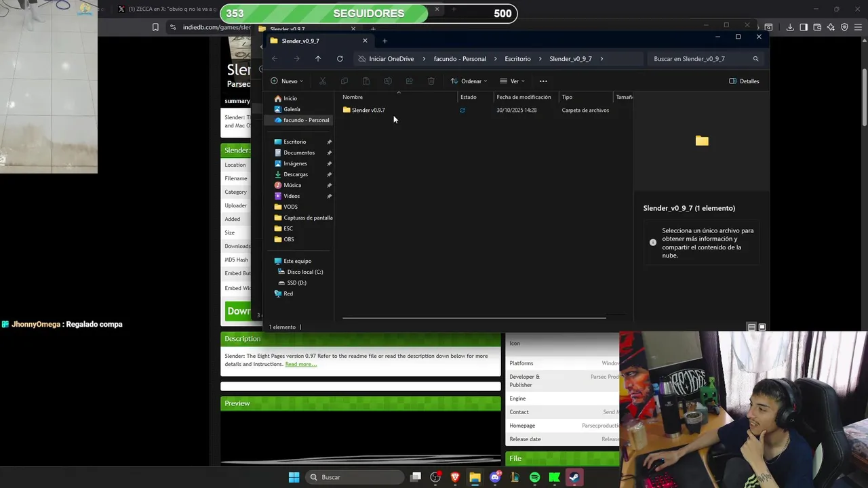Click the Paste icon in Explorer toolbar
The width and height of the screenshot is (868, 488).
[x=366, y=81]
